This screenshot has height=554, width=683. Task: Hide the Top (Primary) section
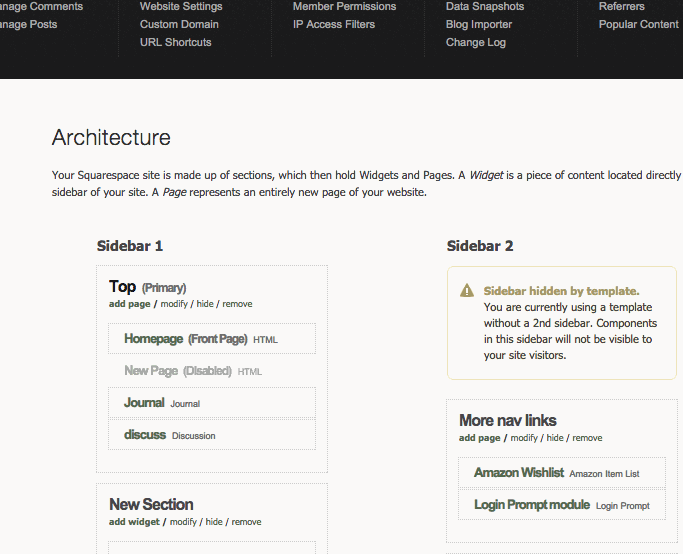click(205, 304)
